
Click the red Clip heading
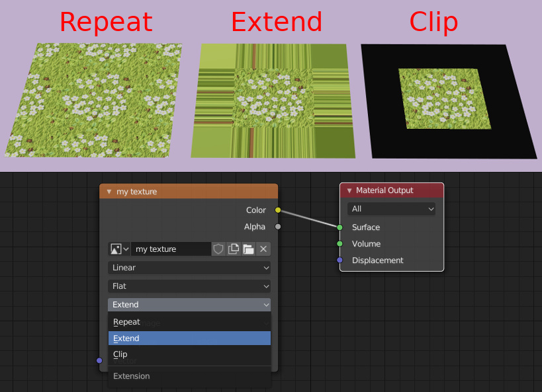pyautogui.click(x=433, y=22)
